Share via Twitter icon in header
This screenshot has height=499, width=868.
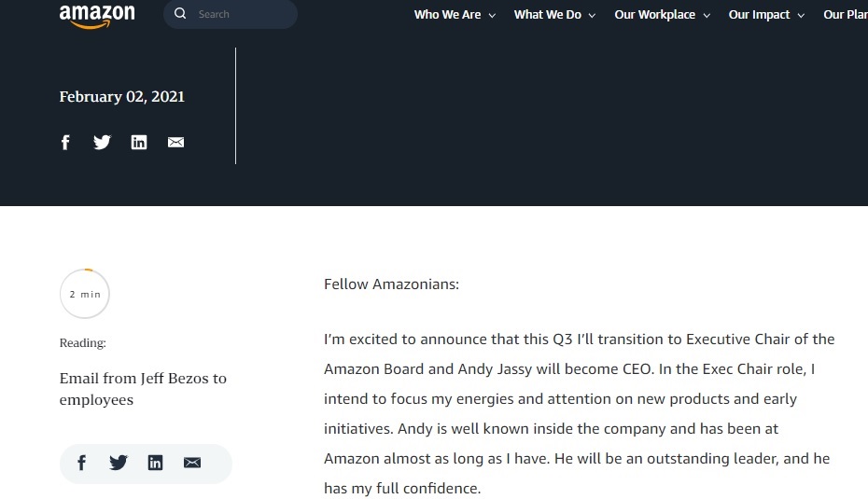coord(102,142)
